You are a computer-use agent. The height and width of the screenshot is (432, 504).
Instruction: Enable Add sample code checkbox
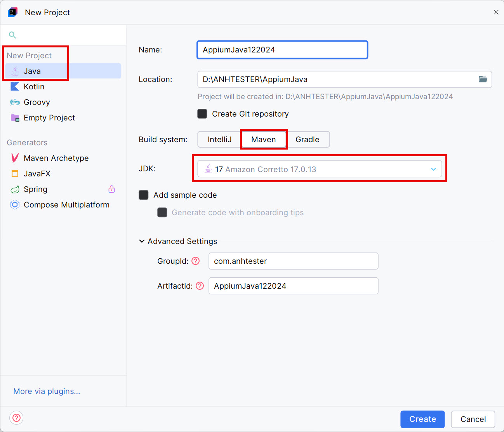[x=144, y=195]
